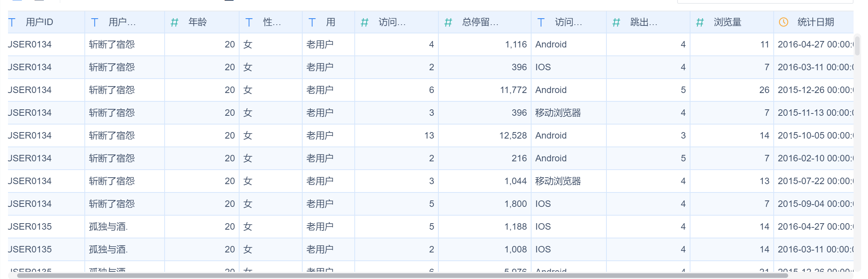Click the 2015-10-05 date cell

point(815,136)
